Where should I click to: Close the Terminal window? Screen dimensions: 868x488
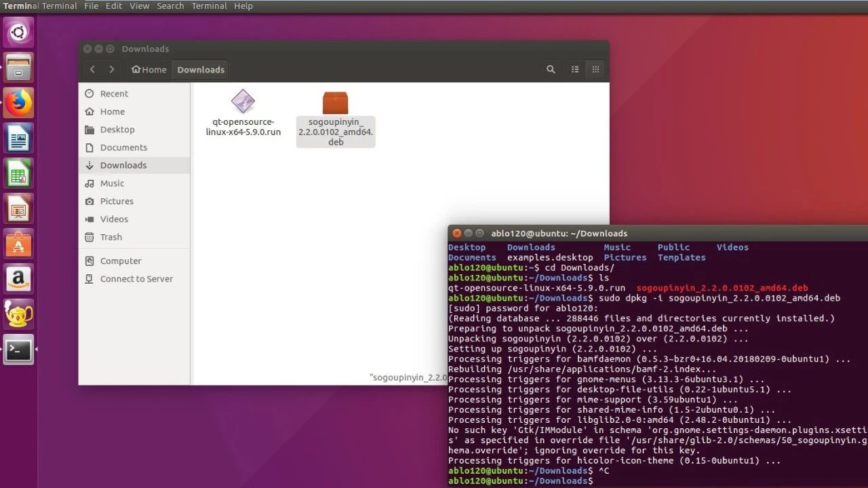pos(456,233)
